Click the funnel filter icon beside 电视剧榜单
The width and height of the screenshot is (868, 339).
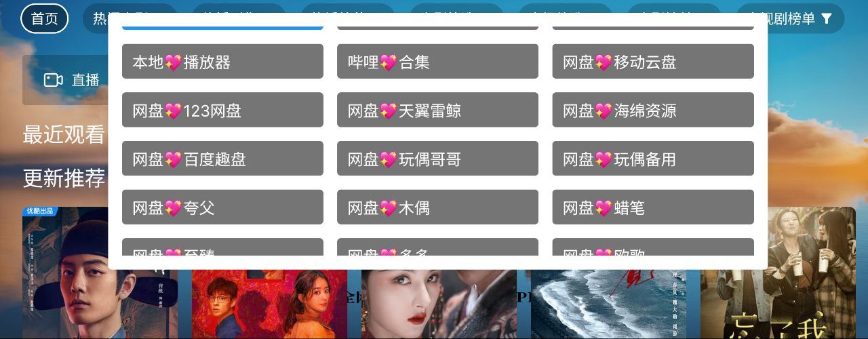(826, 19)
